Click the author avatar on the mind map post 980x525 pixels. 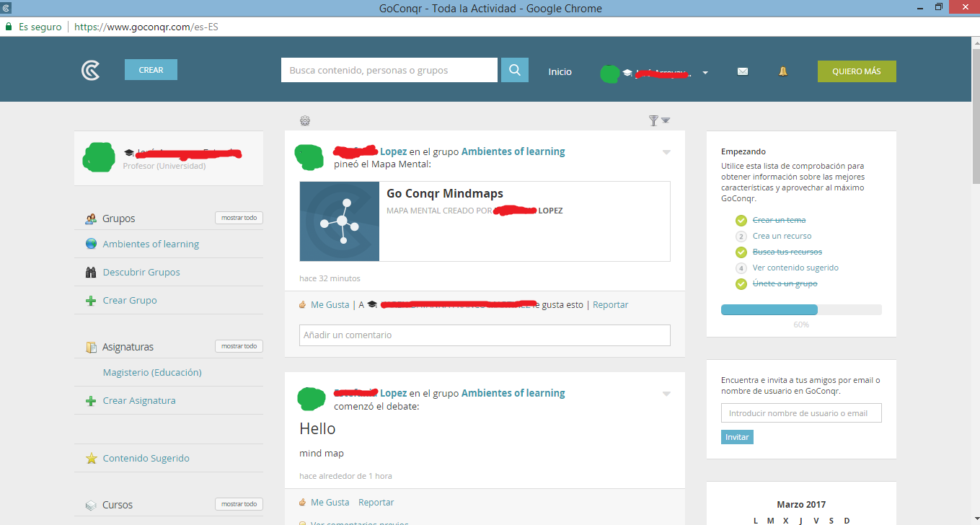click(x=310, y=157)
